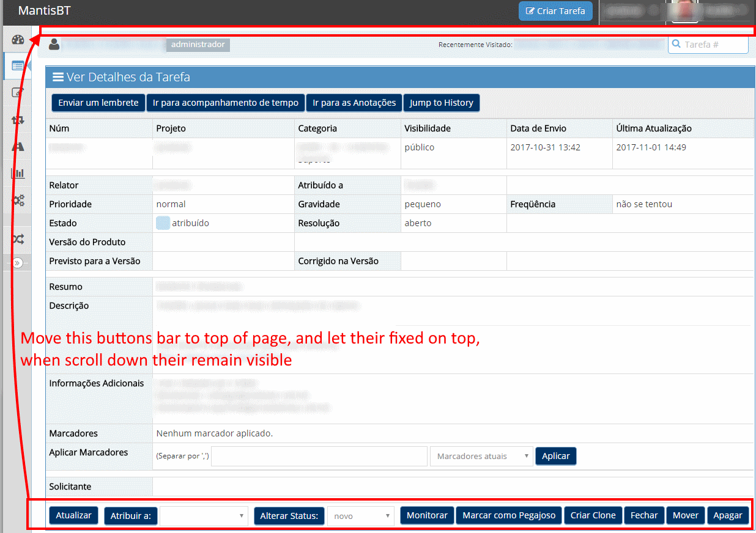
Task: Open the dropdown next to Atribuir a
Action: coord(204,516)
